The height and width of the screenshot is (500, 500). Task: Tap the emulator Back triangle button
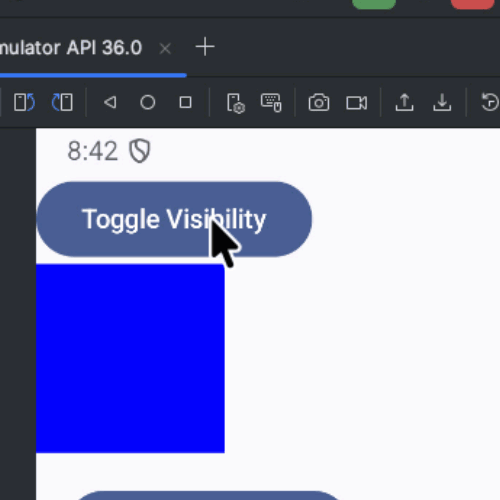coord(110,102)
